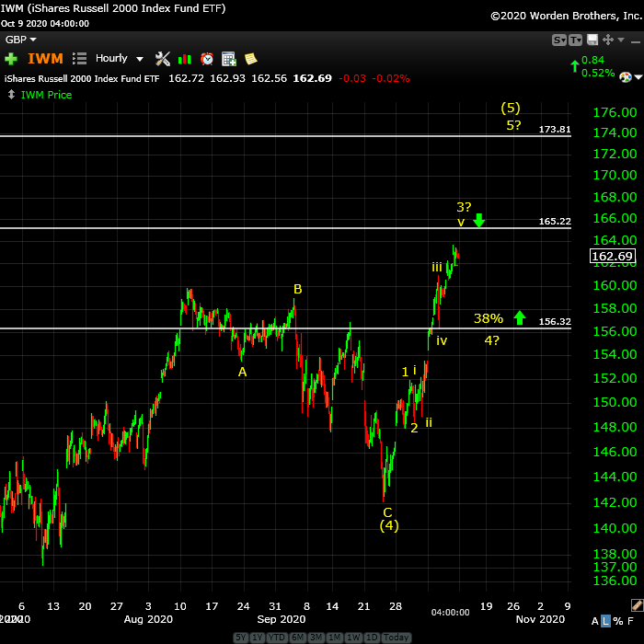
Task: Click the Hourly timeframe label
Action: coord(111,58)
